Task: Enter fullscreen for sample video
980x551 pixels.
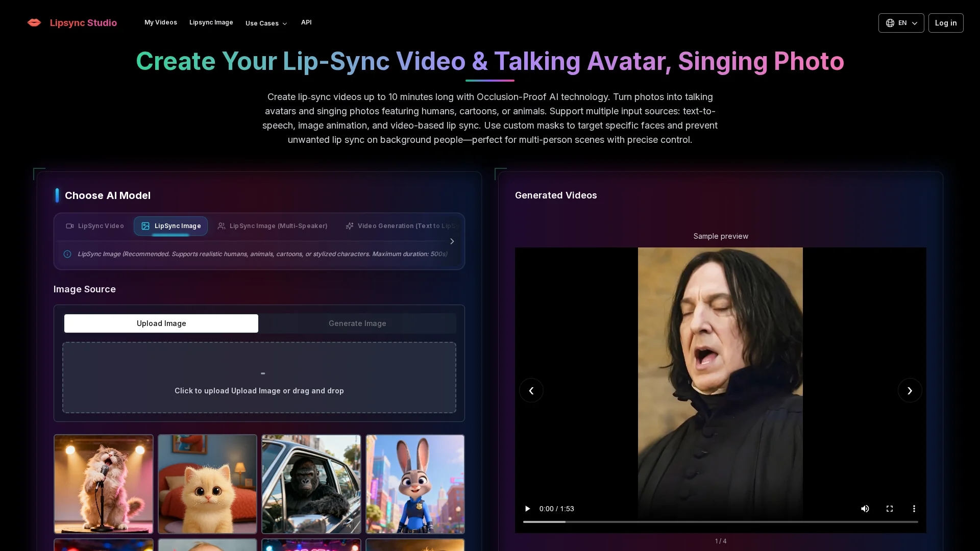Action: (890, 509)
